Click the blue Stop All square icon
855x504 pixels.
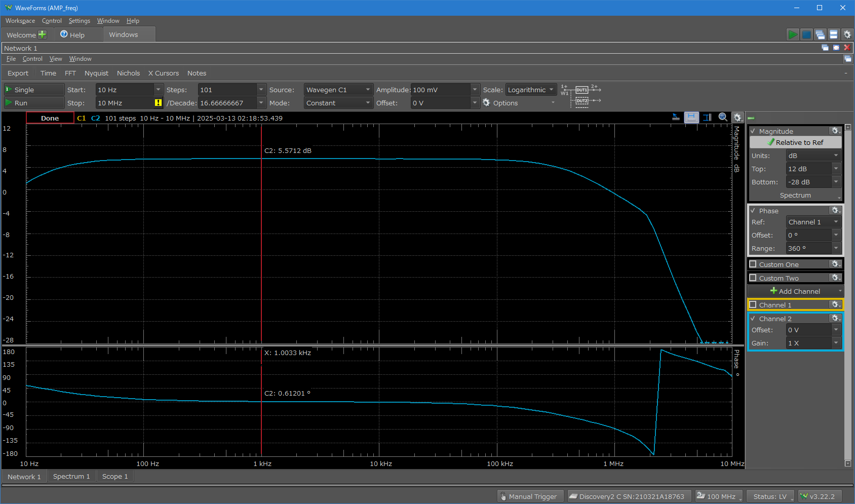[806, 34]
